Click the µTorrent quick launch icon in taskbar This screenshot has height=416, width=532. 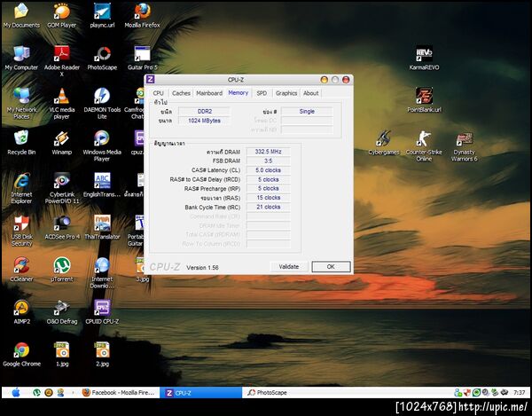click(x=36, y=393)
